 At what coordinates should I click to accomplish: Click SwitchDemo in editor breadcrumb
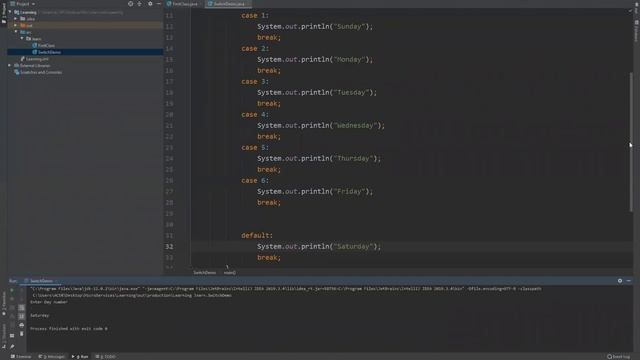(x=204, y=273)
